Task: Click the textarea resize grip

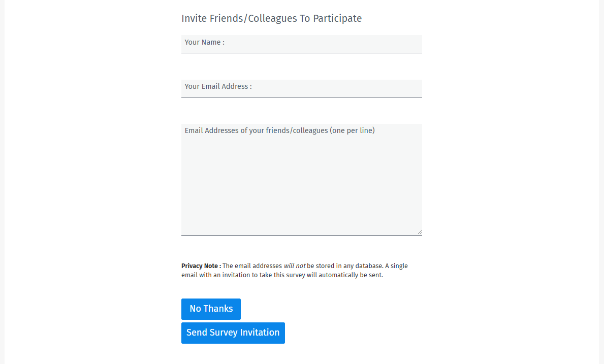Action: [x=420, y=233]
